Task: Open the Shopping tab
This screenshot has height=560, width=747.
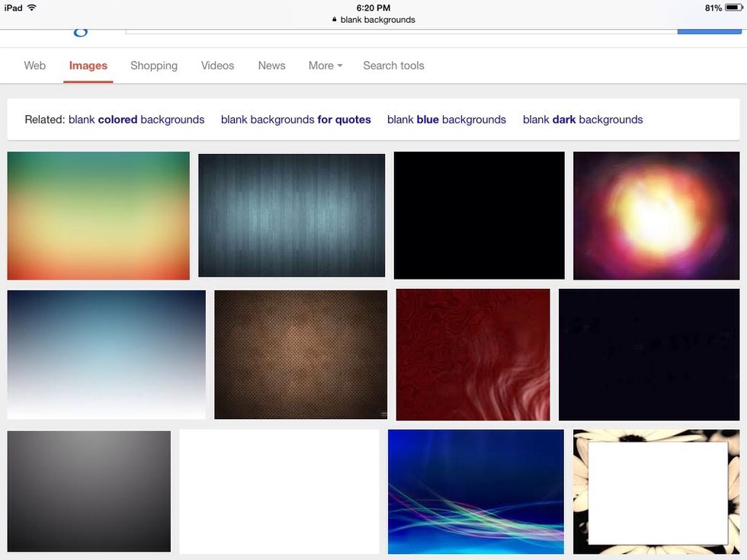Action: [154, 66]
